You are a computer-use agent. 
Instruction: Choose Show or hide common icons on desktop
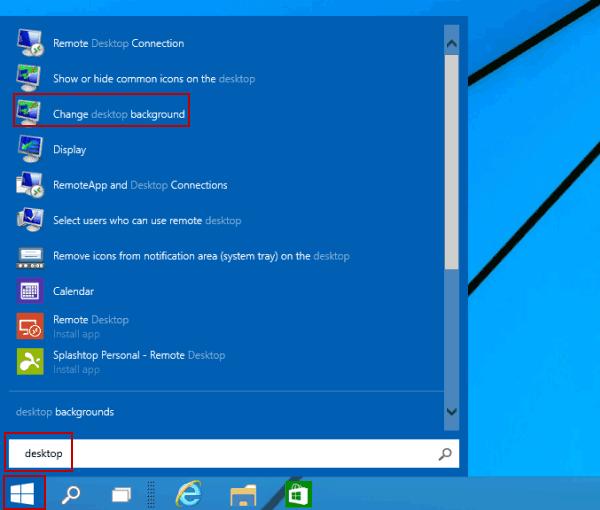point(153,78)
